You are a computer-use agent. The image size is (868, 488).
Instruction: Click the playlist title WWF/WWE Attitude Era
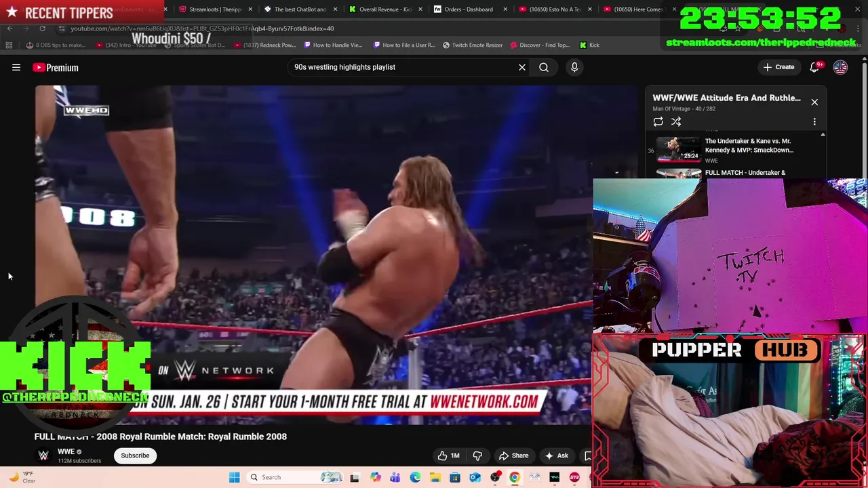[x=726, y=98]
